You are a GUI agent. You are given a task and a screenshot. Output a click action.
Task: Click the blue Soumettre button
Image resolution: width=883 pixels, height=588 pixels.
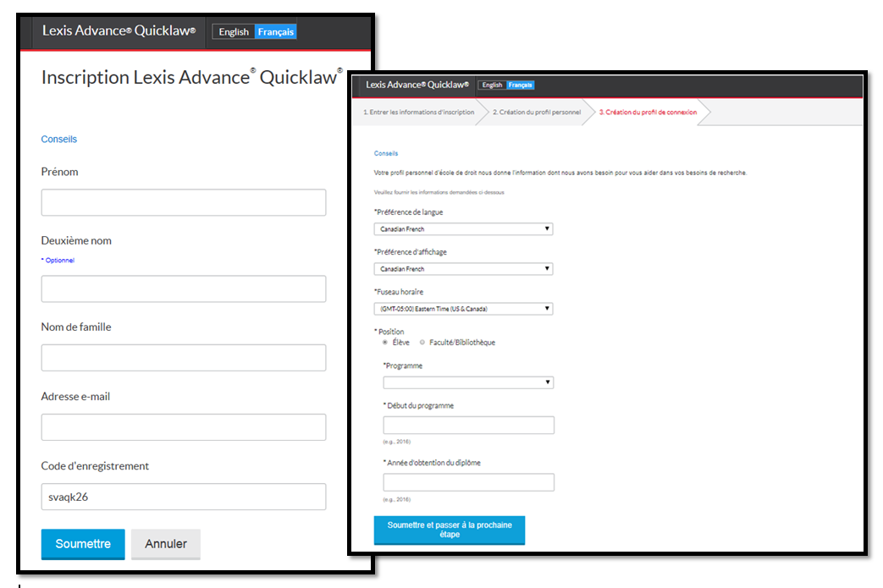coord(83,544)
